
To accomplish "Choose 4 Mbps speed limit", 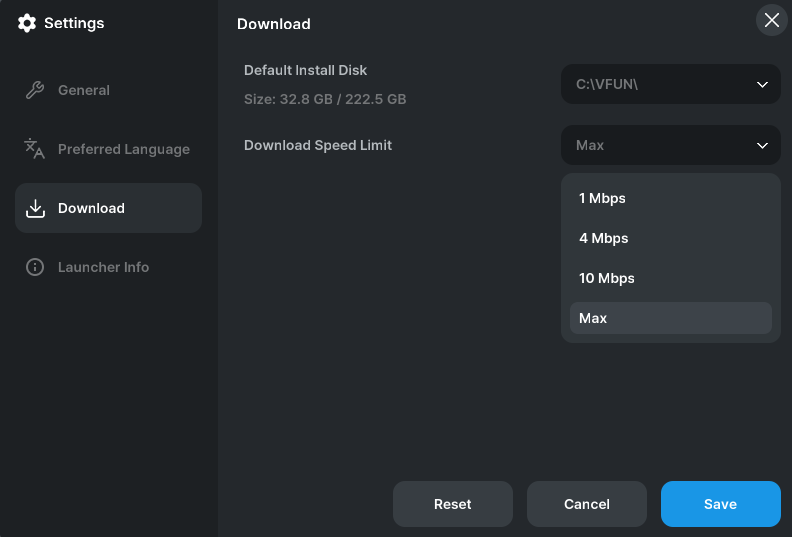I will click(671, 238).
